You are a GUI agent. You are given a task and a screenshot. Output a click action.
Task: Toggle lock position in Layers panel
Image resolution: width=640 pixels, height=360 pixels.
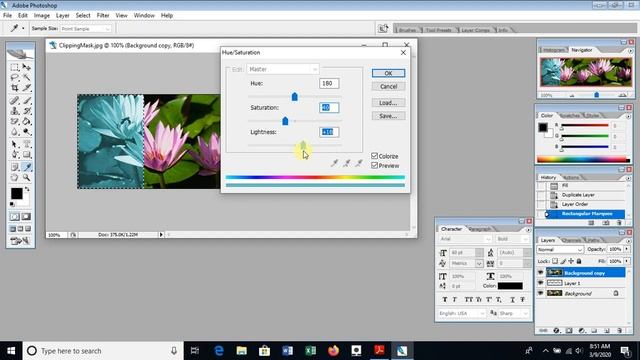[571, 261]
